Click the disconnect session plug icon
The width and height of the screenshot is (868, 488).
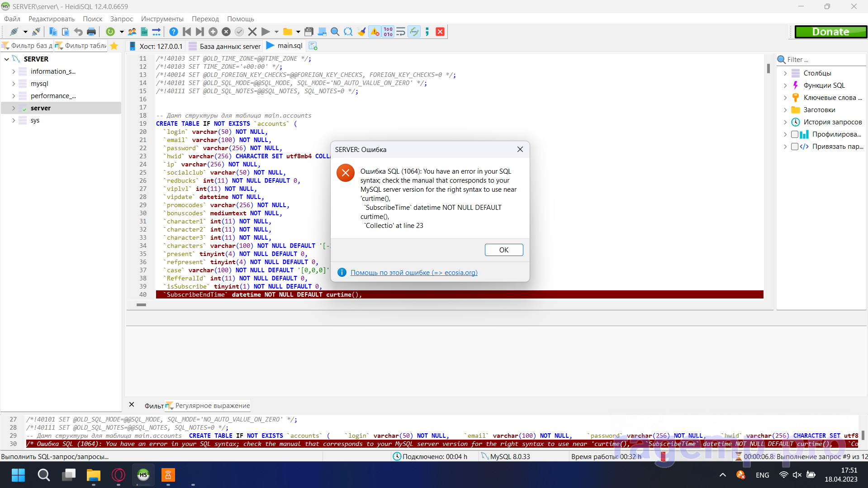click(x=36, y=32)
